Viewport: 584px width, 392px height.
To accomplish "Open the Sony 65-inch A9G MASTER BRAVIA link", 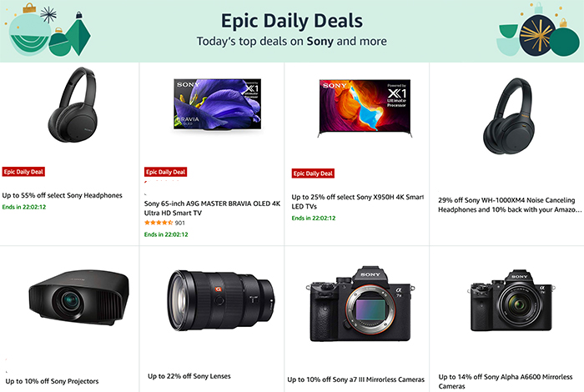I will [x=212, y=209].
